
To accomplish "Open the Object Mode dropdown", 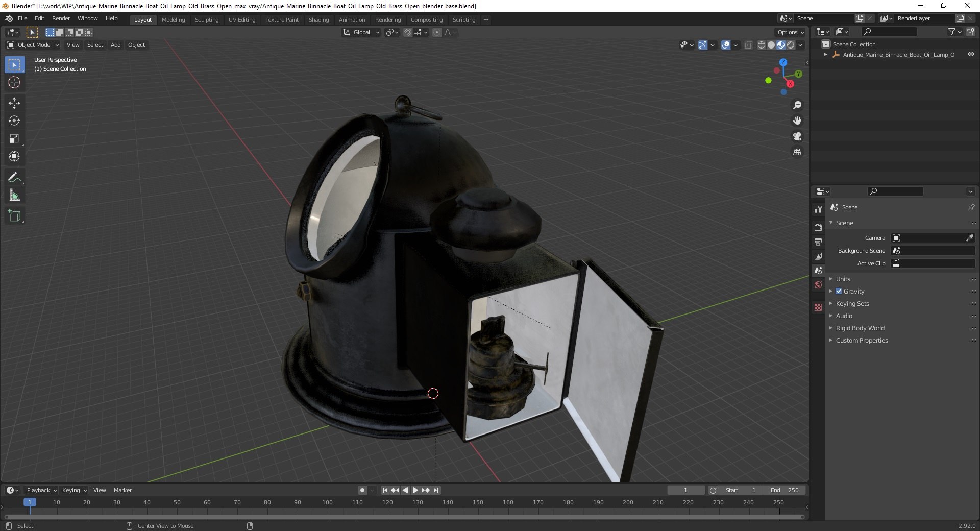I will [33, 45].
